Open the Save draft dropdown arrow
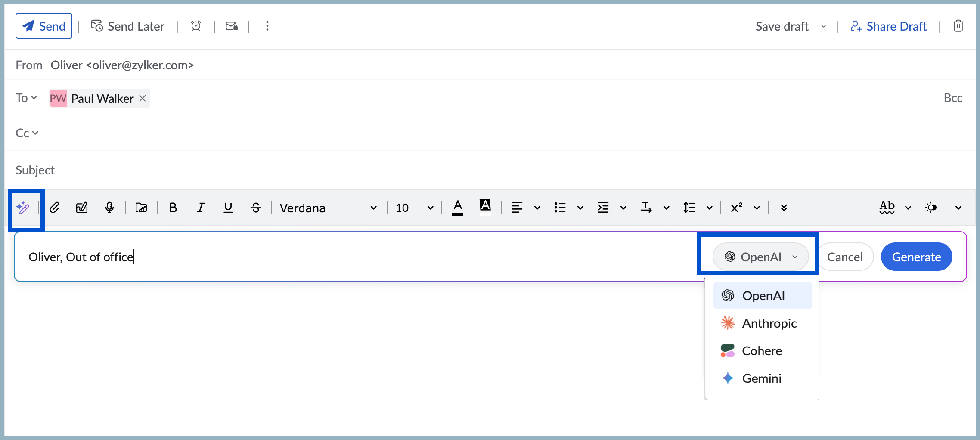 [x=824, y=26]
